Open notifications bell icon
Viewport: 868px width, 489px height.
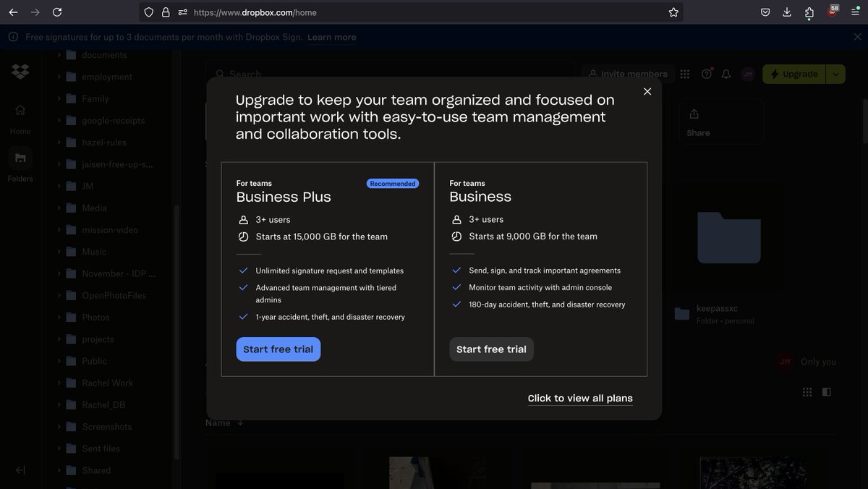point(726,74)
